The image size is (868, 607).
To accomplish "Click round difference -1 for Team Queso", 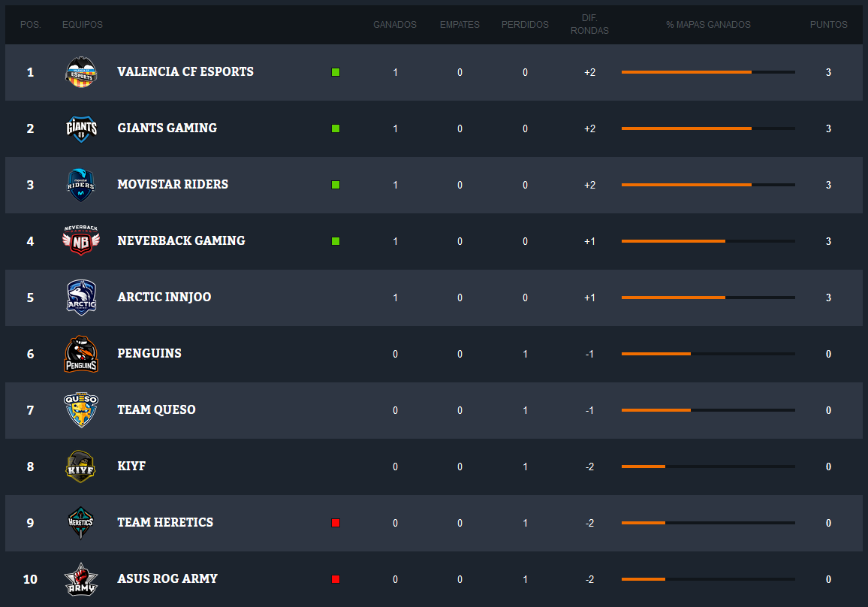I will 590,410.
